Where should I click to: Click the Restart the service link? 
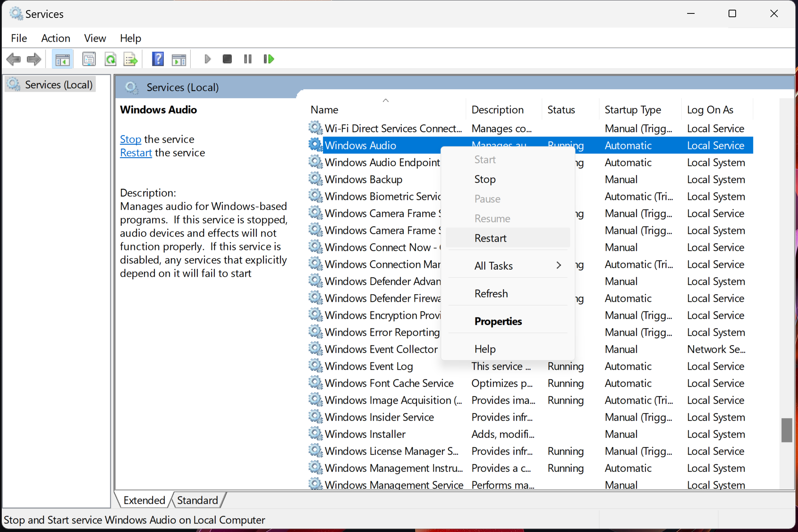[x=136, y=153]
